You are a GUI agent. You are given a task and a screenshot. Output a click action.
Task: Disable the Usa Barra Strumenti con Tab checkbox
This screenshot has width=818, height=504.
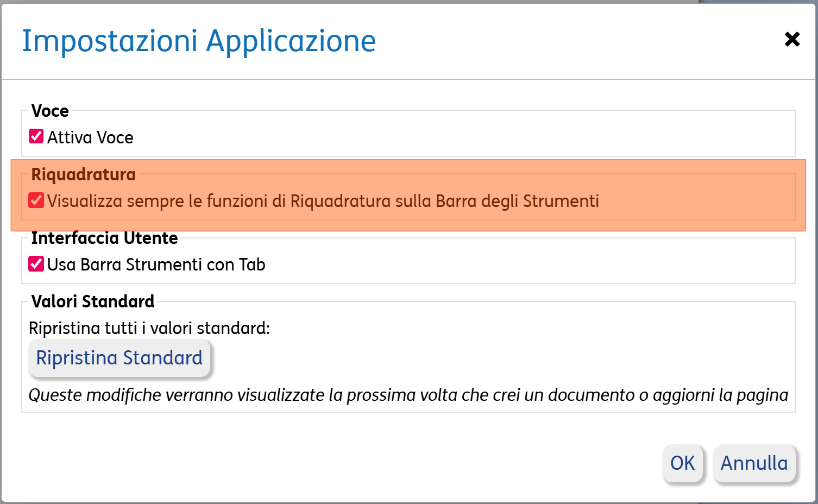coord(36,264)
